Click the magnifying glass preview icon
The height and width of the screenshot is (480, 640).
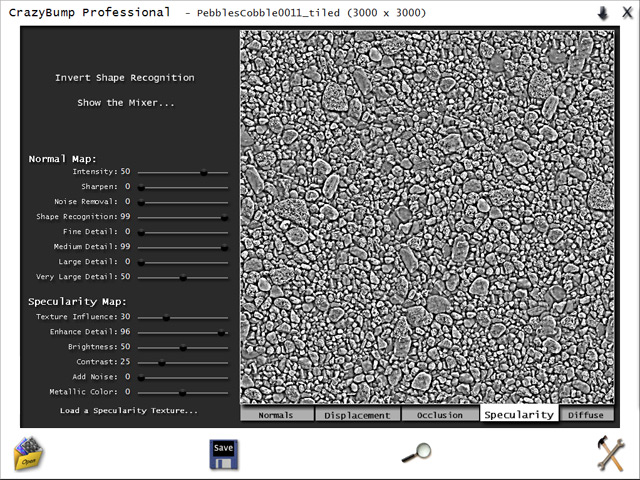tap(416, 454)
